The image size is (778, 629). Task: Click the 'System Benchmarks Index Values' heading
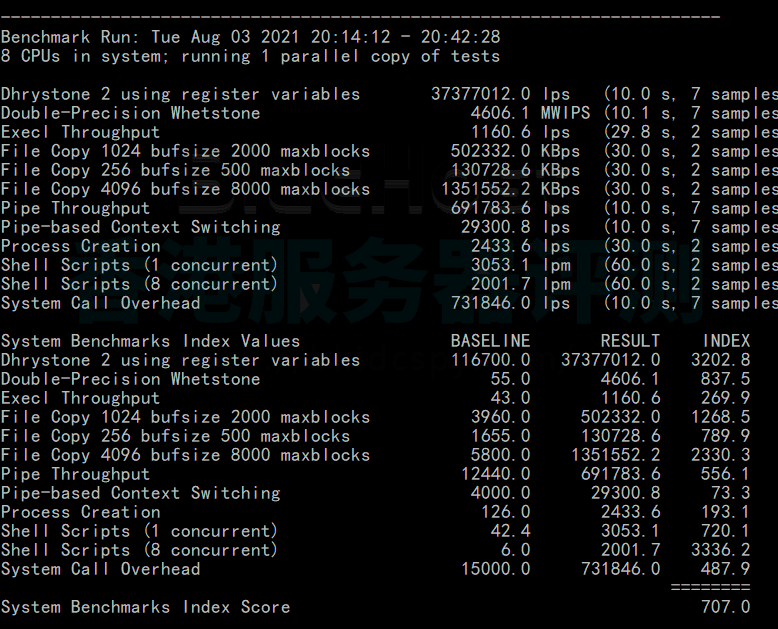click(150, 341)
